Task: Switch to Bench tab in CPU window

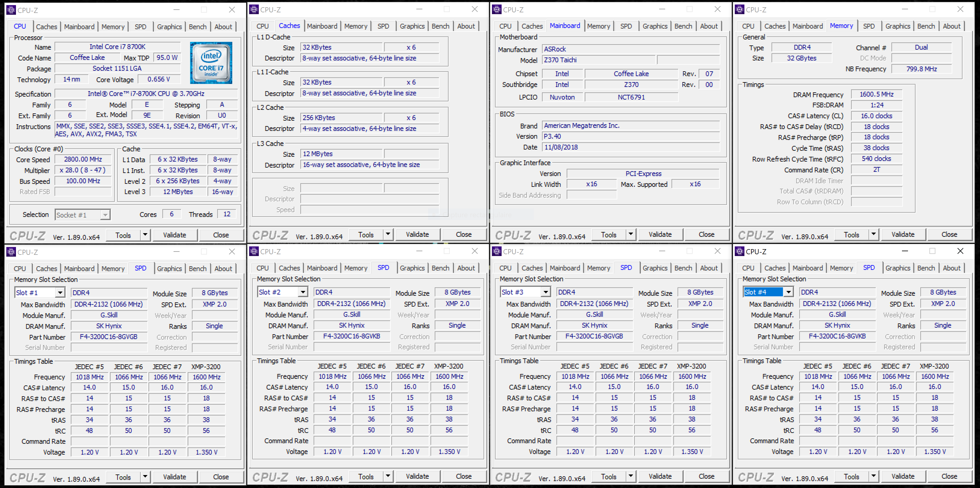Action: coord(197,26)
